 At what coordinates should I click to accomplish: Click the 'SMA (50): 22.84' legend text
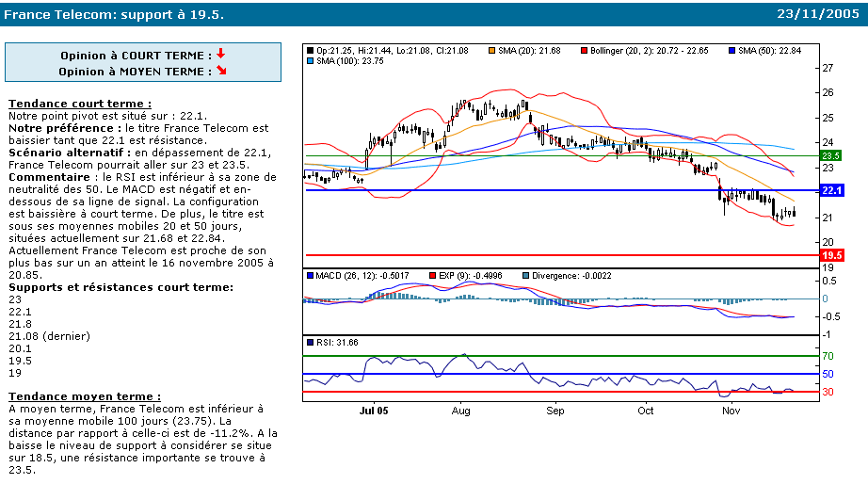[x=769, y=51]
